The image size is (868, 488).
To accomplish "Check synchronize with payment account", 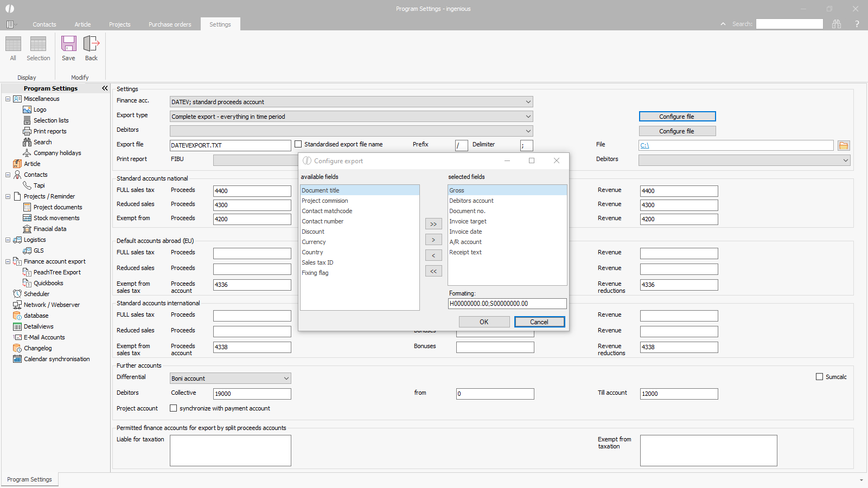I will (174, 408).
